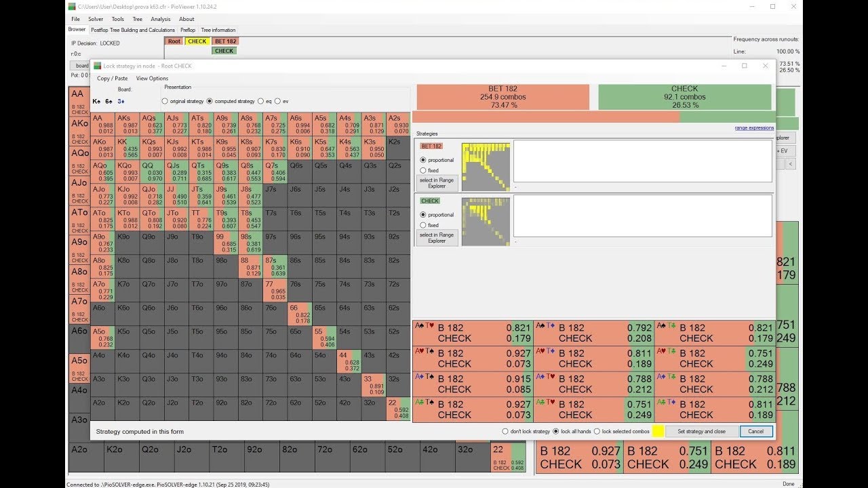Select the 87s cell in dialog hand matrix

click(x=275, y=267)
